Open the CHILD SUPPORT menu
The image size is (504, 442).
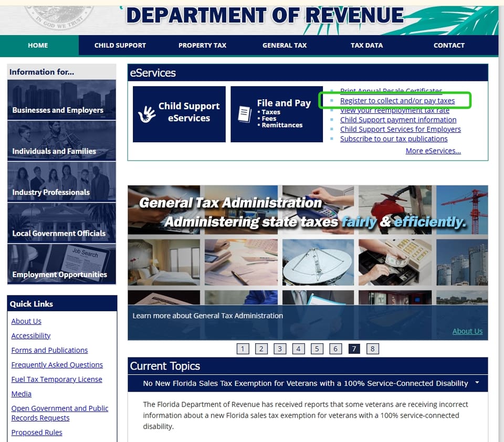(120, 45)
